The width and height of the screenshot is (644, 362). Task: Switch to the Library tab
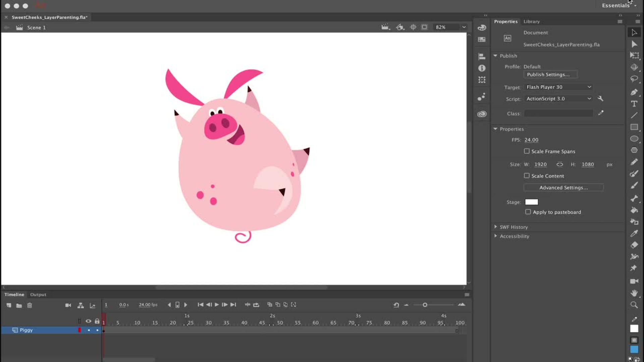click(532, 21)
